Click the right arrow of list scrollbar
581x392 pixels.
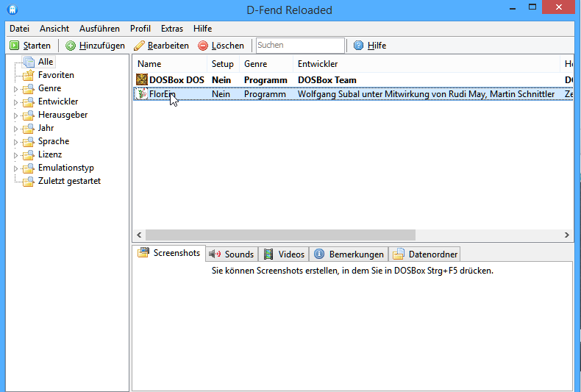coord(567,235)
